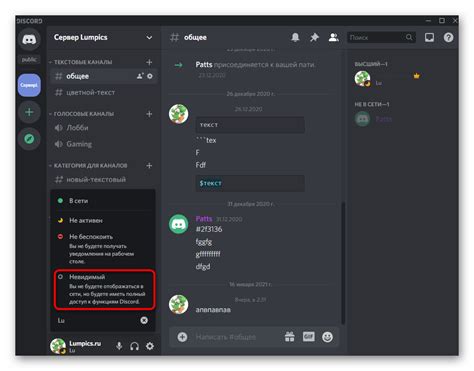Viewport: 474px width, 371px height.
Task: Select the Сервер Lumpics server icon
Action: click(29, 85)
